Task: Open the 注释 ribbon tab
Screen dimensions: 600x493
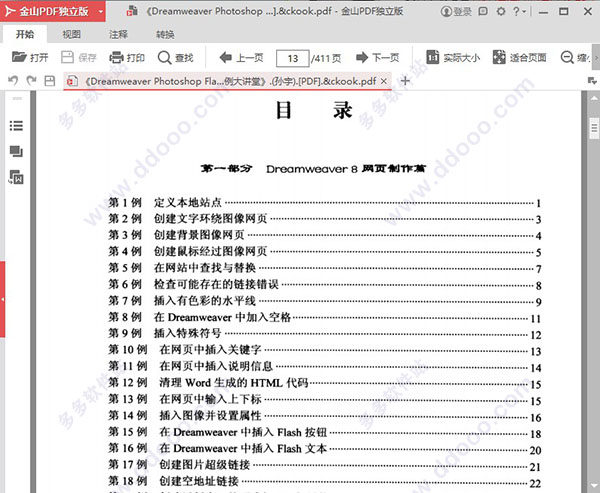Action: tap(118, 34)
